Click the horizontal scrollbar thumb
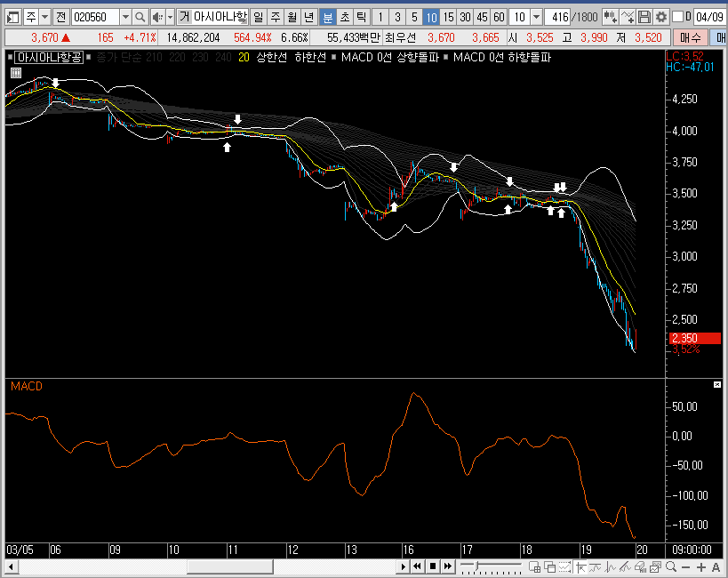728x578 pixels. (230, 566)
